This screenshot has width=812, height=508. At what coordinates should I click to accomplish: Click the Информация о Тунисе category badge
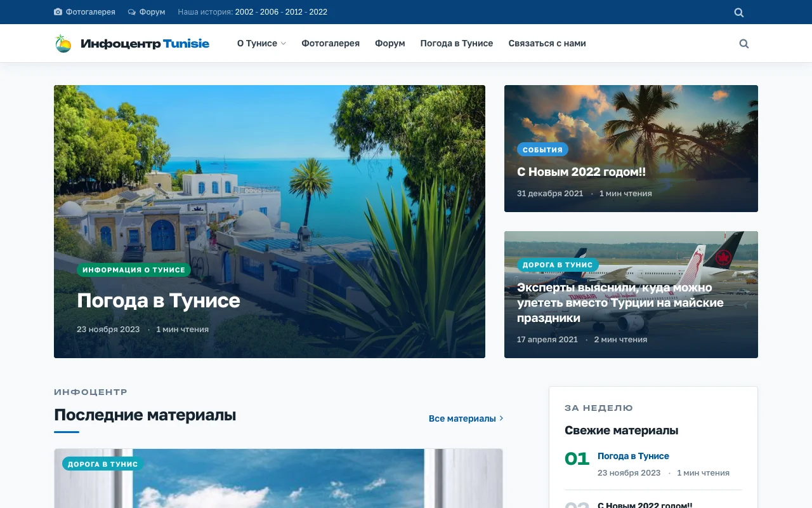coord(134,270)
